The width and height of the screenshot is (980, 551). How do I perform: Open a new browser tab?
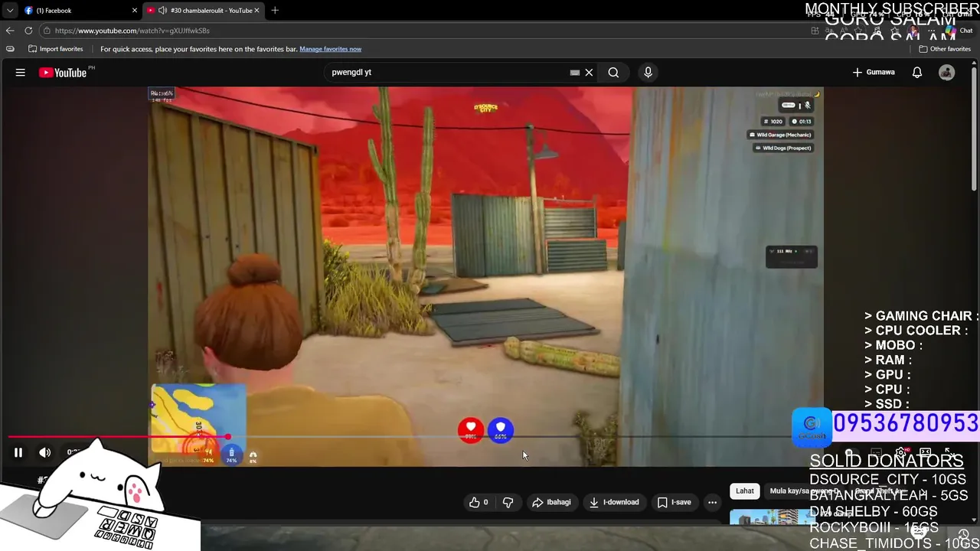click(x=275, y=11)
